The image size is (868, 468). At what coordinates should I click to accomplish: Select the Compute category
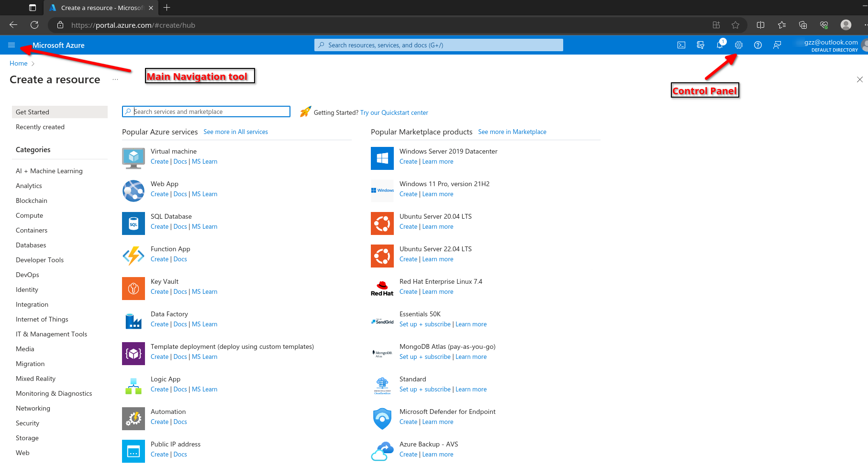pos(29,215)
